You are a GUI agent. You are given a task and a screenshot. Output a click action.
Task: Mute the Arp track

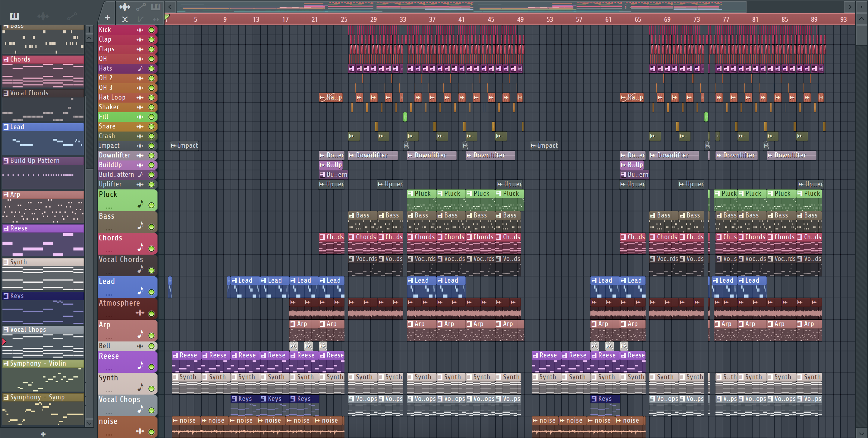click(x=152, y=335)
